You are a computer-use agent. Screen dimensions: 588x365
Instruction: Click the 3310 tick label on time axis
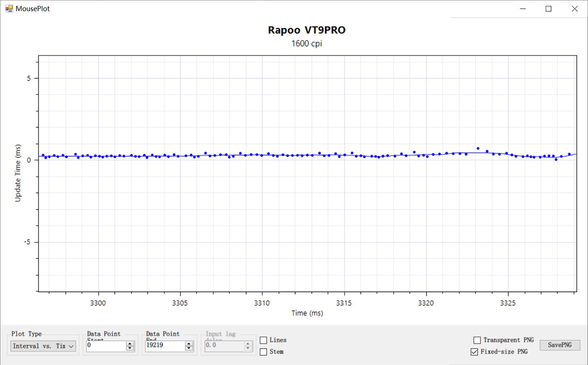point(262,303)
